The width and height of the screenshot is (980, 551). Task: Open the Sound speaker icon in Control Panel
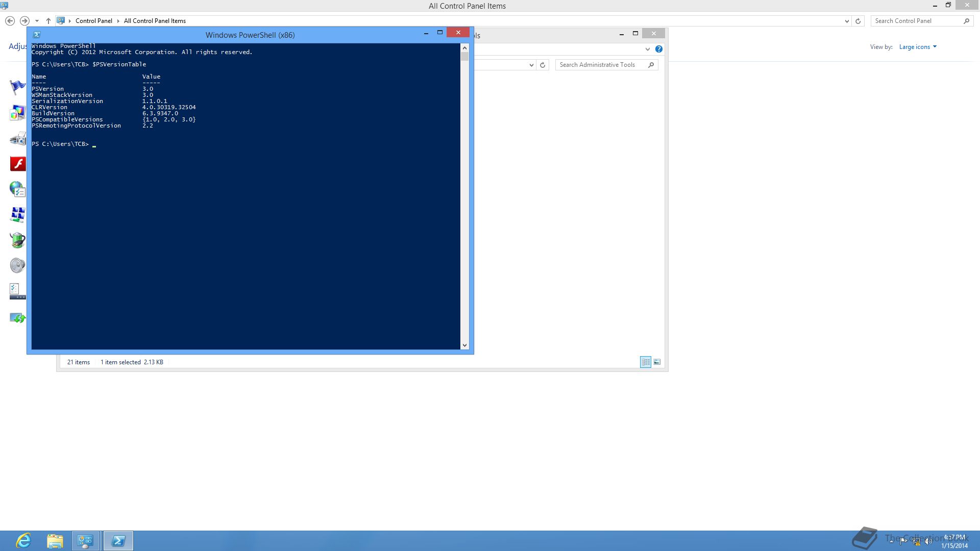[x=17, y=265]
